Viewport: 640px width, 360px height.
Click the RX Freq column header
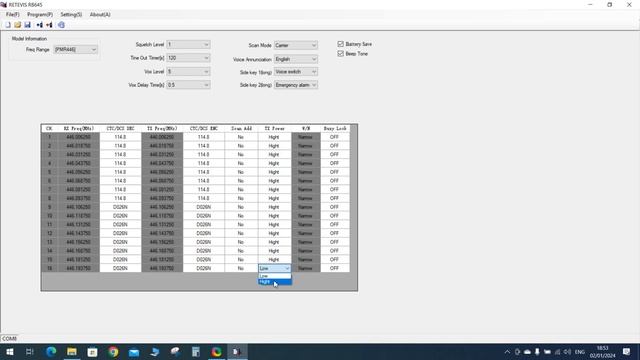[x=79, y=129]
